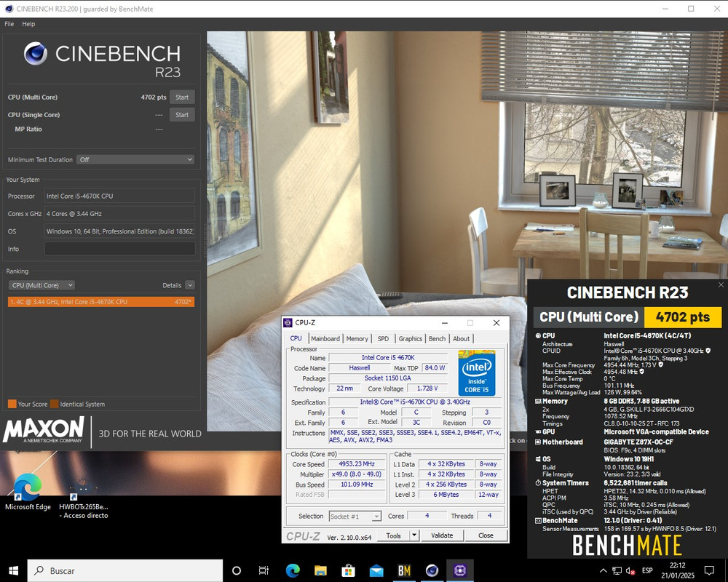This screenshot has width=728, height=582.
Task: Click the Info input field
Action: tap(119, 249)
